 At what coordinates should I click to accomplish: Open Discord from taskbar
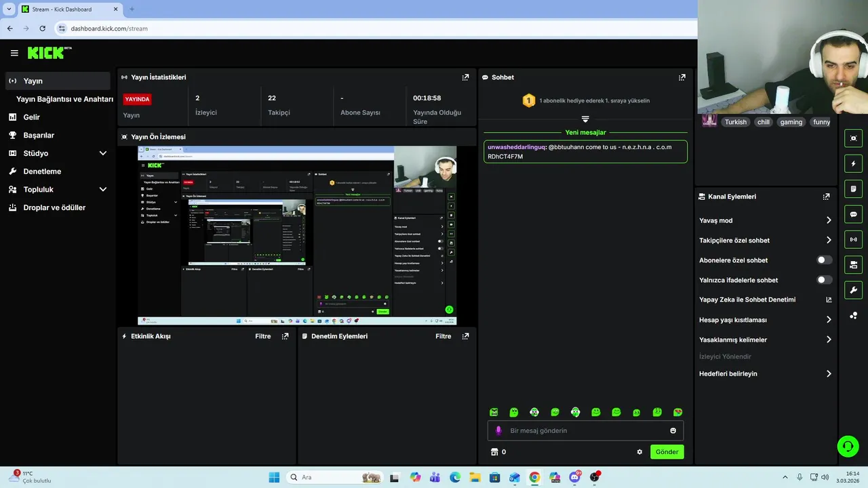(x=575, y=477)
